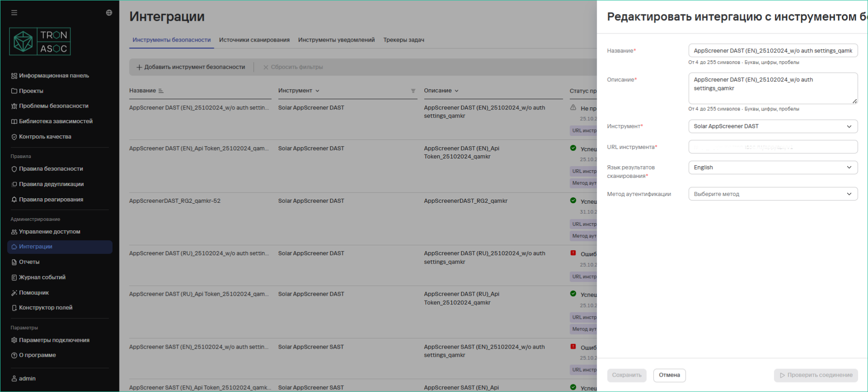The height and width of the screenshot is (392, 868).
Task: Expand the Метод аутентификации dropdown
Action: coord(773,194)
